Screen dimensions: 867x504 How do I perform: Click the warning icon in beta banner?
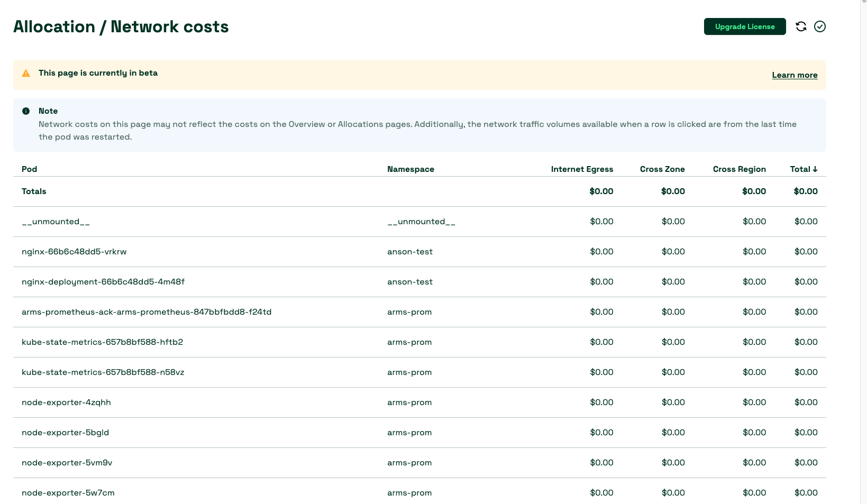[25, 74]
